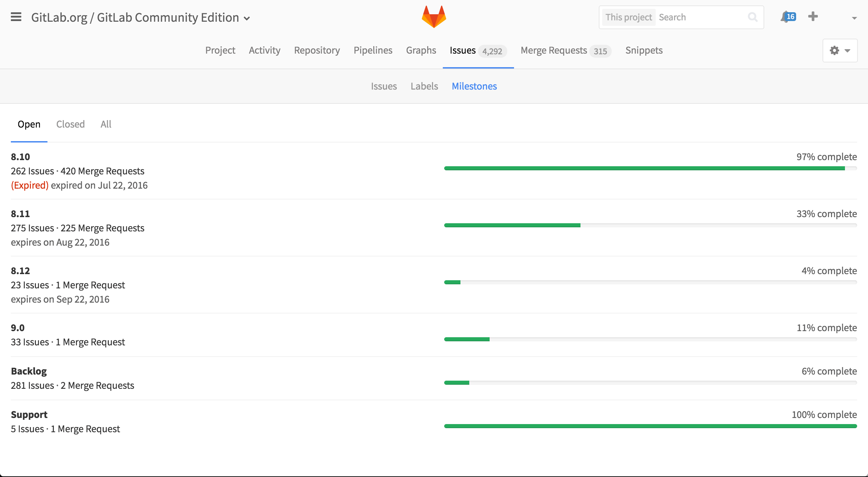This screenshot has height=477, width=868.
Task: Open the Pipelines tab
Action: tap(373, 50)
